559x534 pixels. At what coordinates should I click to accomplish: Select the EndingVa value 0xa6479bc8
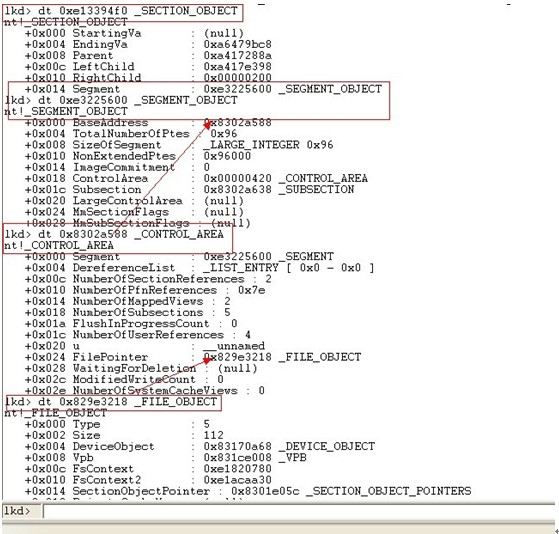237,45
